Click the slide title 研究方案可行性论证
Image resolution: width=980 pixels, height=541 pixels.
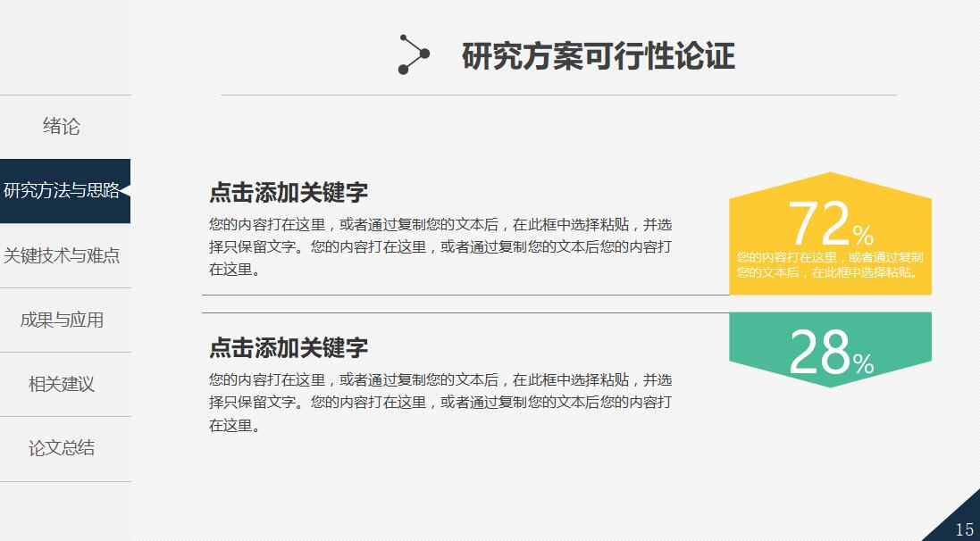tap(597, 54)
